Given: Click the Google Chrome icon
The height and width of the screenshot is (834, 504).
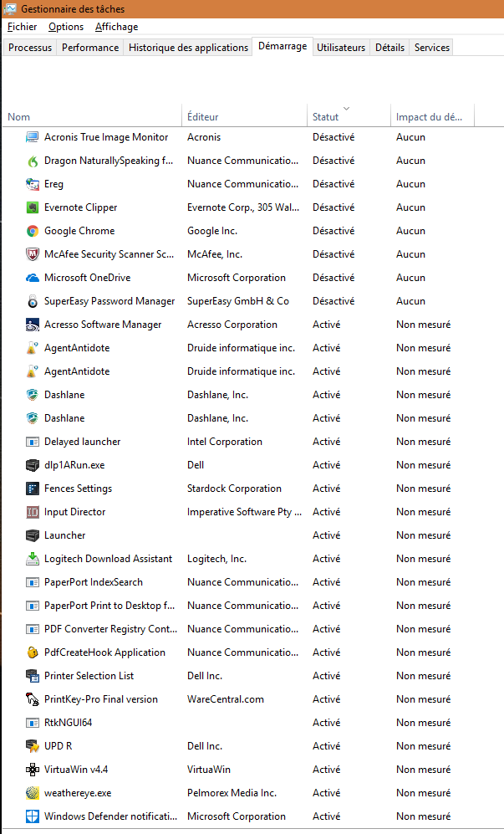Looking at the screenshot, I should click(33, 231).
